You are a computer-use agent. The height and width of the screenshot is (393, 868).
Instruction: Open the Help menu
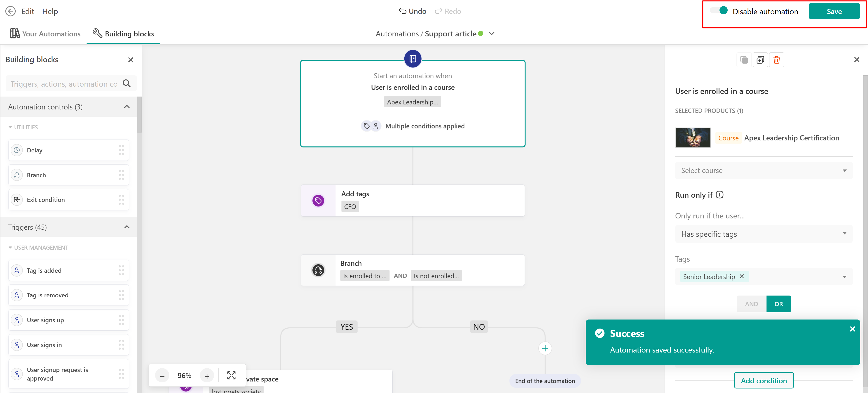point(50,11)
